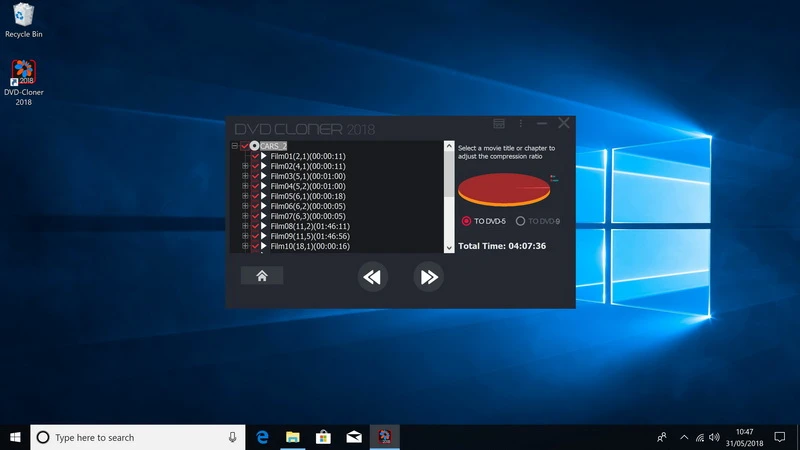Open Microsoft Store from taskbar
The height and width of the screenshot is (450, 800).
pyautogui.click(x=323, y=437)
